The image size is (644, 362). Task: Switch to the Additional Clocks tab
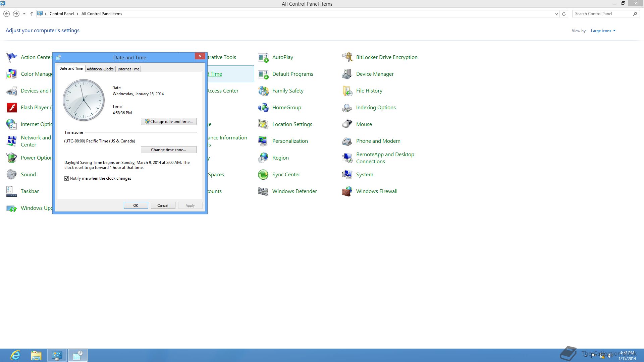pyautogui.click(x=100, y=69)
